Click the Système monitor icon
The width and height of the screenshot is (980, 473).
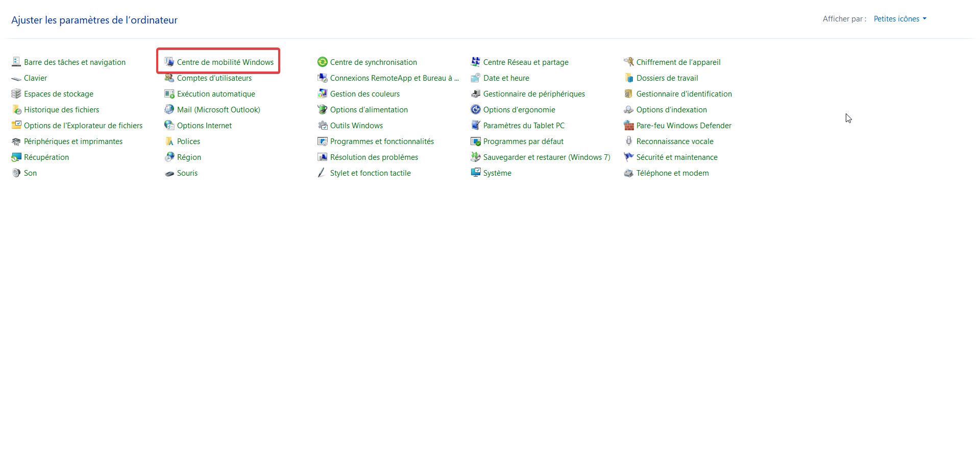pos(476,173)
